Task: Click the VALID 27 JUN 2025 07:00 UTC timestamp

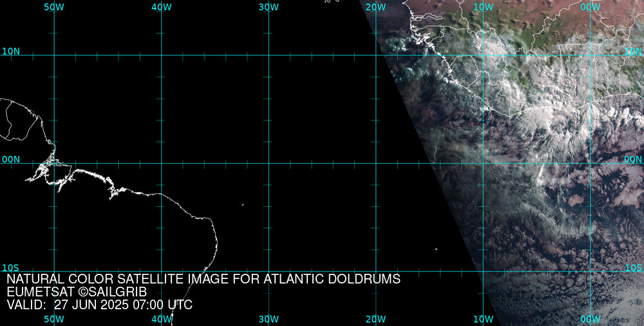Action: [x=99, y=305]
